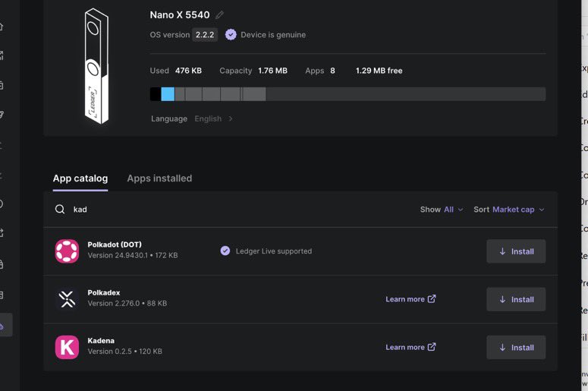Viewport: 588px width, 391px height.
Task: Open Learn more link for Kadena
Action: (x=410, y=347)
